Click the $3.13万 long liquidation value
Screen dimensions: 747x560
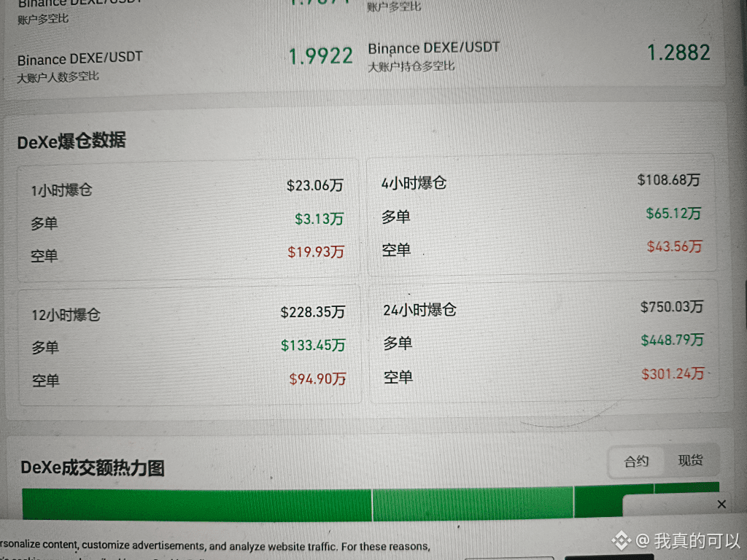(320, 219)
